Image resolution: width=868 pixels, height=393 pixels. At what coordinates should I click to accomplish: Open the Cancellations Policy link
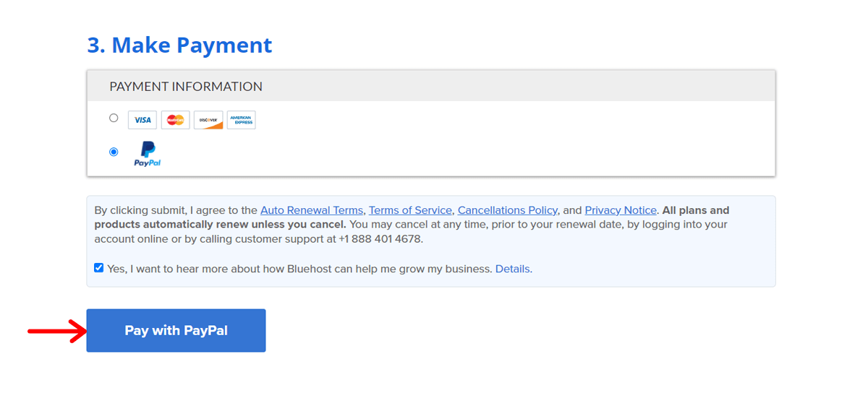(x=508, y=210)
